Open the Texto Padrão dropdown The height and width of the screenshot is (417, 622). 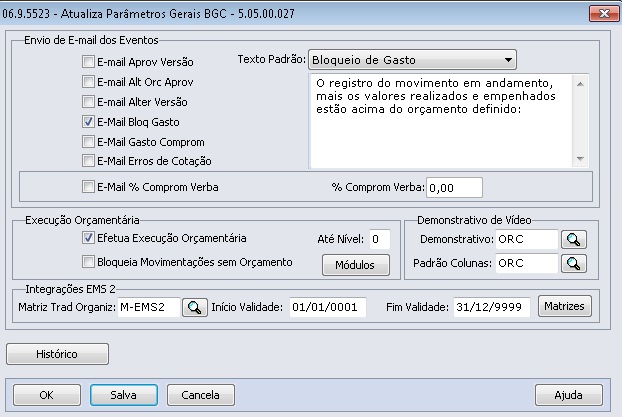(x=412, y=60)
